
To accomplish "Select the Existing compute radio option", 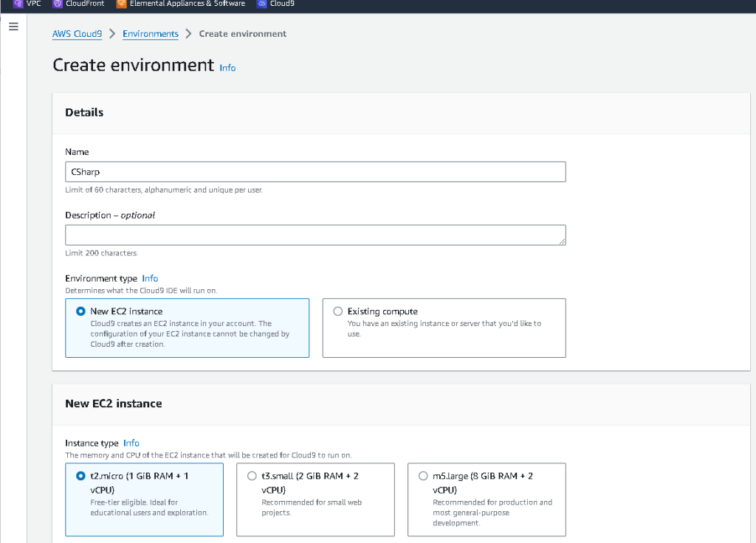I will [x=338, y=311].
